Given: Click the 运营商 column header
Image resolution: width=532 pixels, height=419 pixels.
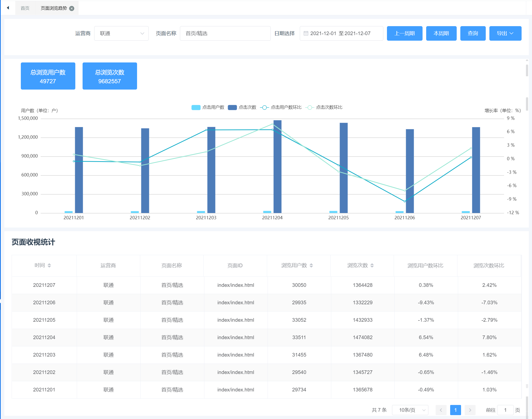Looking at the screenshot, I should (108, 266).
